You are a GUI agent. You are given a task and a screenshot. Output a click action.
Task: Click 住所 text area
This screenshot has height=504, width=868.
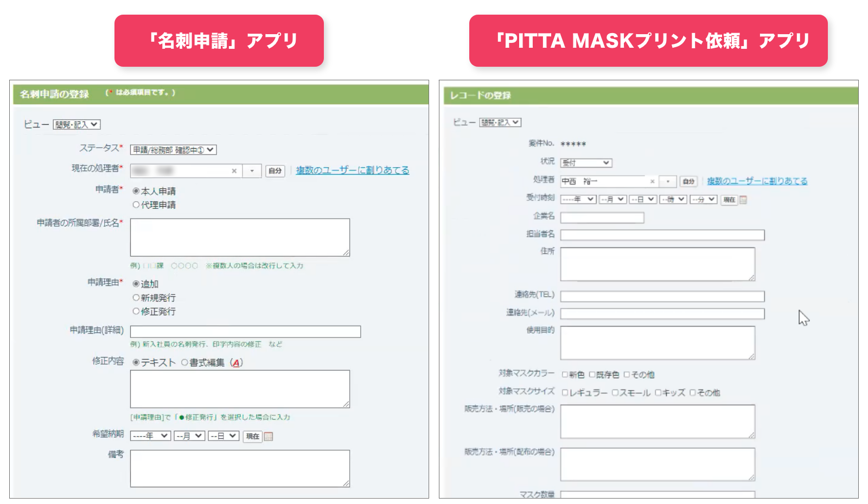tap(658, 264)
